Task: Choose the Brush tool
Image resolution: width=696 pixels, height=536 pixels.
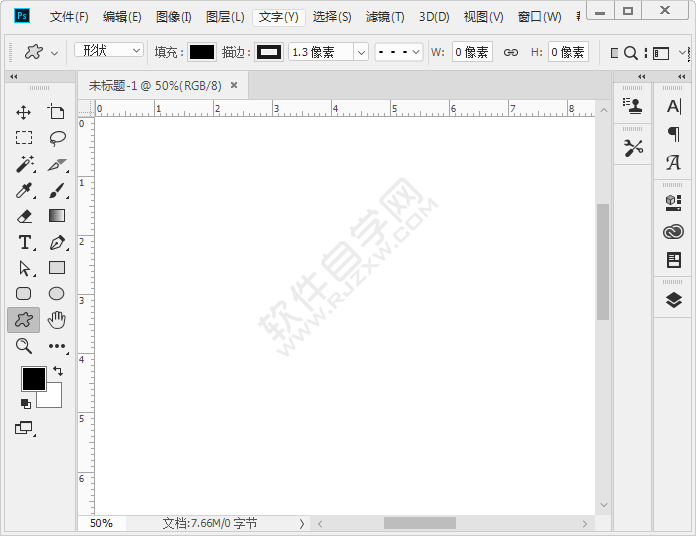Action: point(57,190)
